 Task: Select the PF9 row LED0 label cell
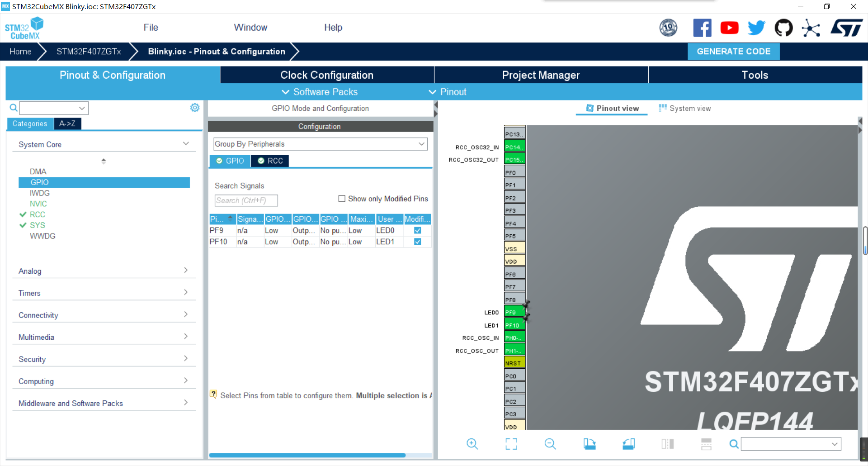click(x=389, y=230)
